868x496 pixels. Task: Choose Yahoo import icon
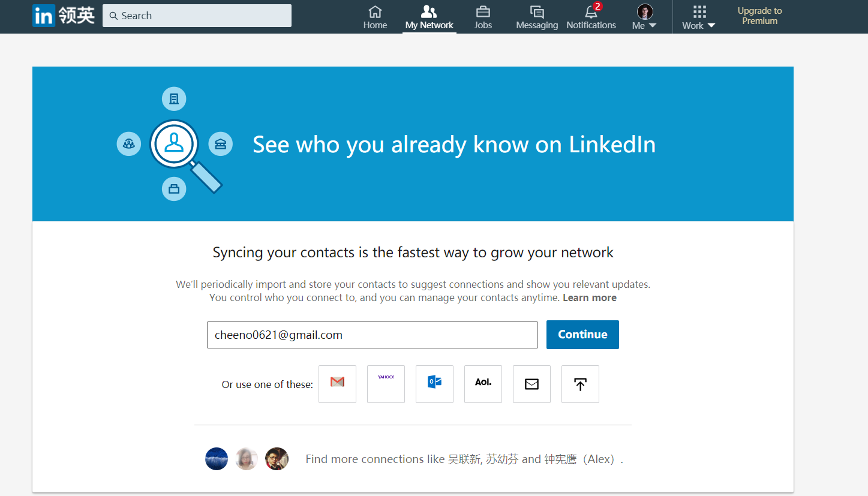point(386,384)
